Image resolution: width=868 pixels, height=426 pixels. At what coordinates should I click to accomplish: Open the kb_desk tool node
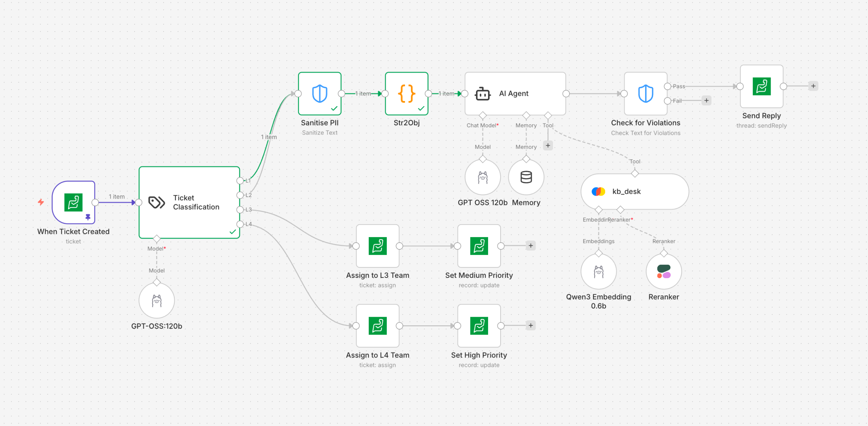tap(635, 191)
